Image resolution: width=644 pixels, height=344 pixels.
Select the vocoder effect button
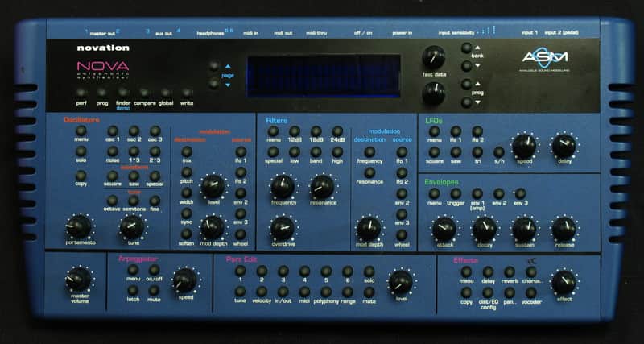[x=531, y=292]
